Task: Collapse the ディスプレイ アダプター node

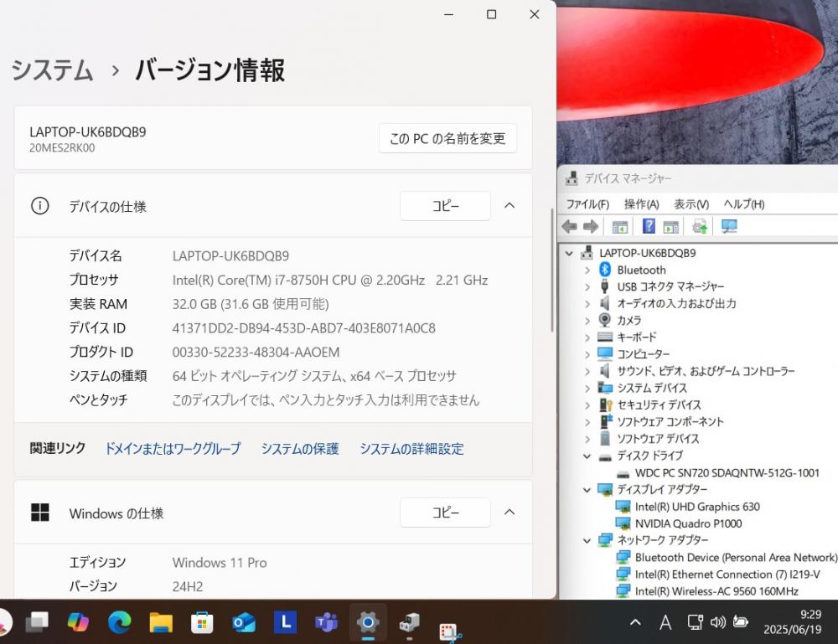Action: (x=587, y=490)
